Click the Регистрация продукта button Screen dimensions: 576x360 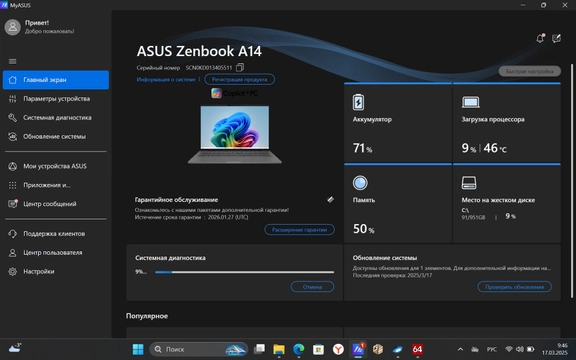coord(240,79)
